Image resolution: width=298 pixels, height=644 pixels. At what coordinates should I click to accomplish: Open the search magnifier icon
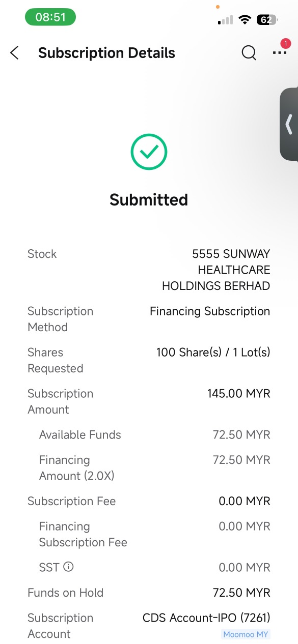tap(249, 52)
